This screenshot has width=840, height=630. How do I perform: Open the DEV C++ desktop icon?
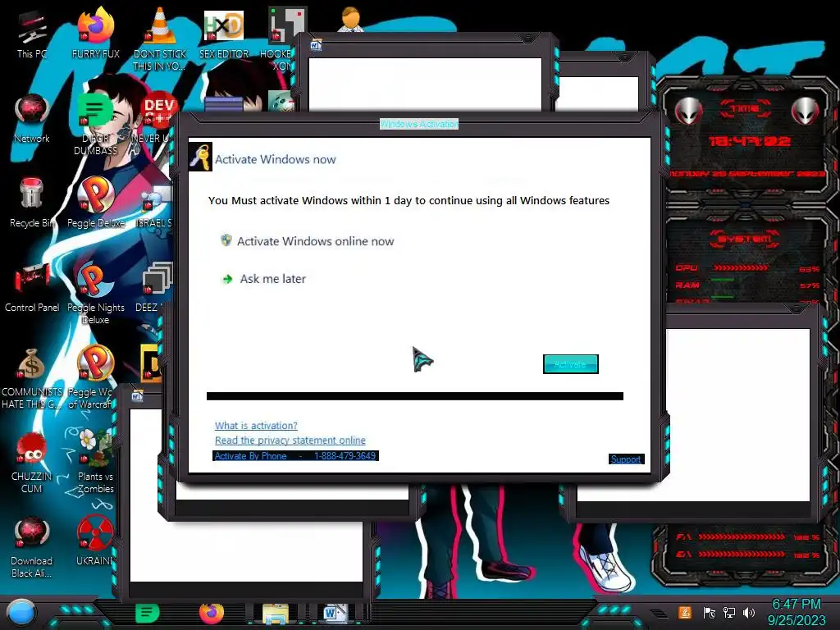point(159,110)
